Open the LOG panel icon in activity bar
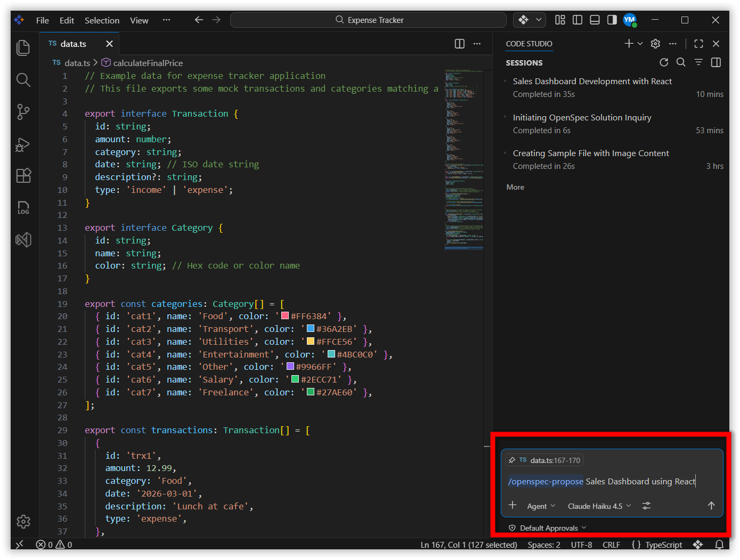Viewport: 740px width, 560px height. [x=23, y=208]
